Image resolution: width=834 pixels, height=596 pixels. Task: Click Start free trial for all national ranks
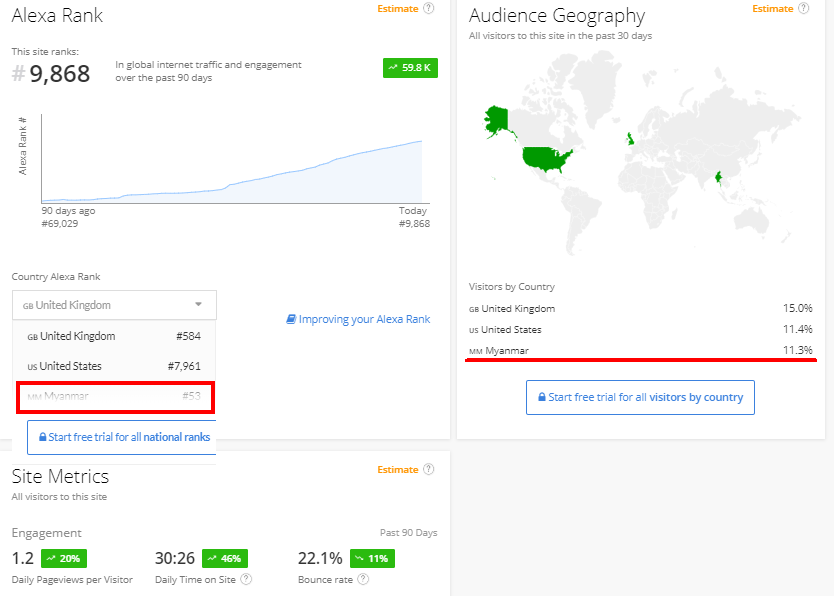coord(122,437)
